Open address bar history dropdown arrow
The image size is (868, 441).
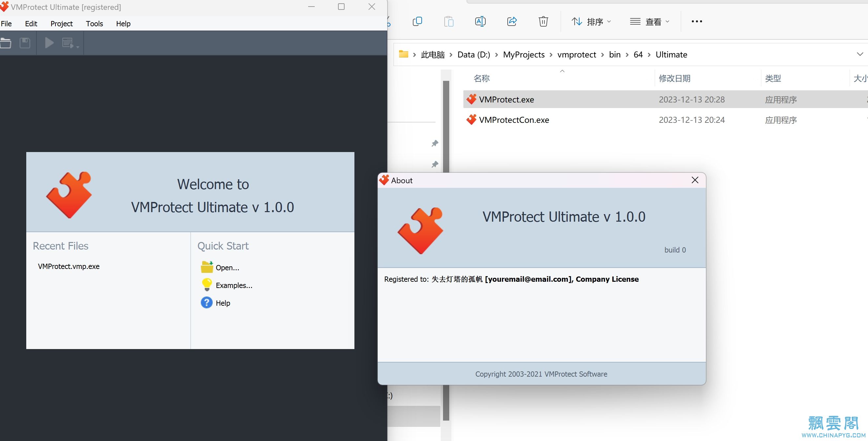(860, 54)
